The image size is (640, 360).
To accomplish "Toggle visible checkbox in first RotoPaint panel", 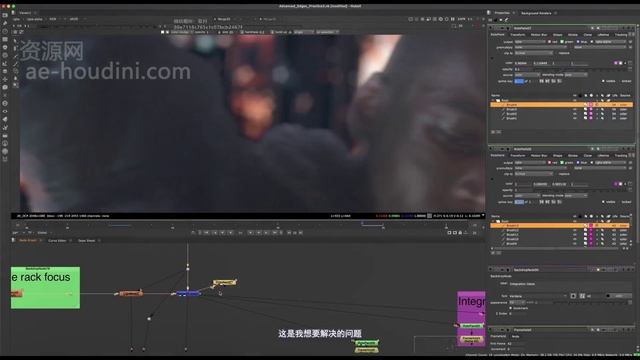I will (603, 81).
